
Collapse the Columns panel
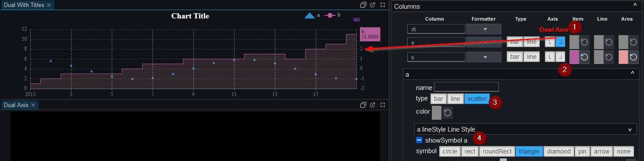coord(635,6)
